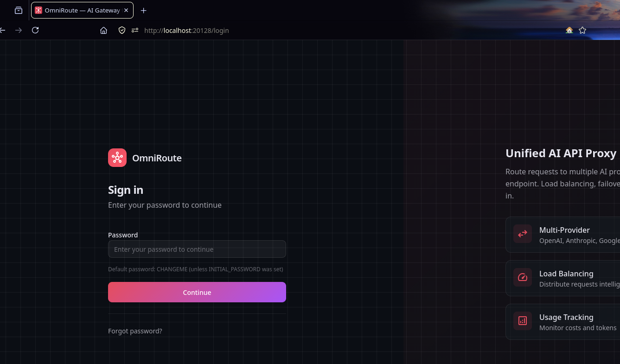Click the Password field label

(123, 235)
